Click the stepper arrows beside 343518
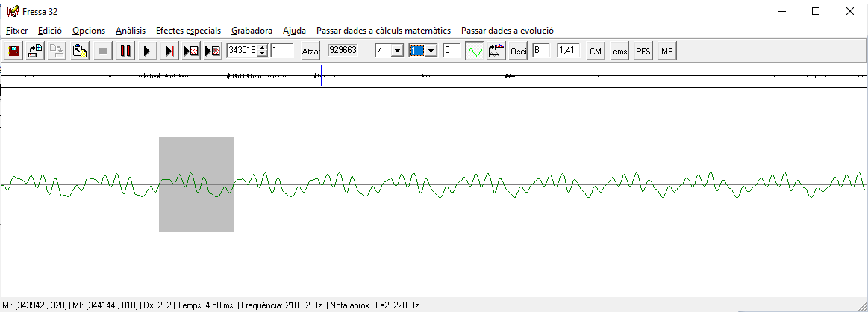This screenshot has height=312, width=868. click(262, 51)
